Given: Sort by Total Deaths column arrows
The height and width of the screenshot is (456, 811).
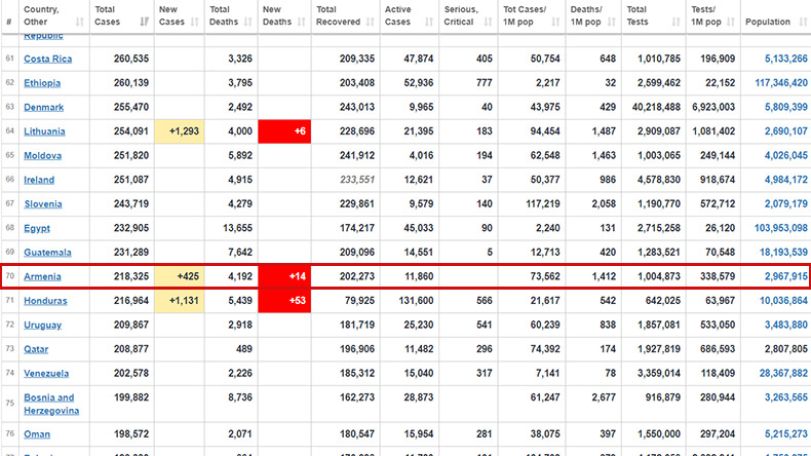Looking at the screenshot, I should click(248, 22).
